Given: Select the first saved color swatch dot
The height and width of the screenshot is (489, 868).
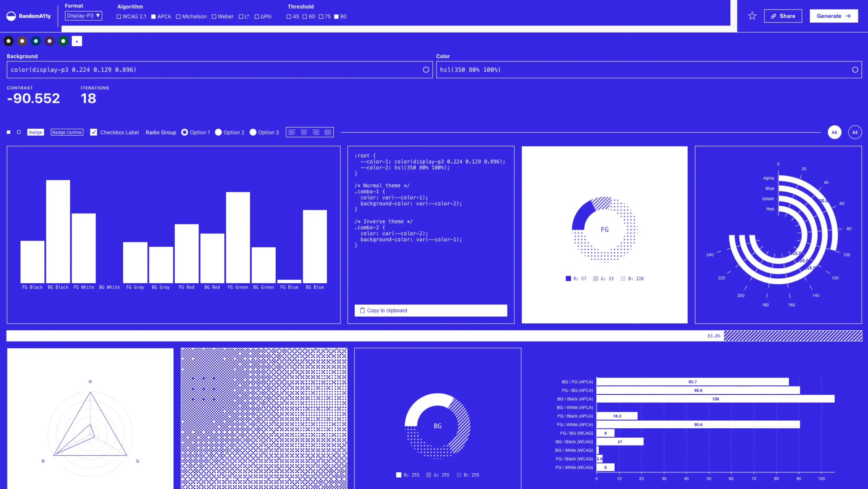Looking at the screenshot, I should 9,41.
